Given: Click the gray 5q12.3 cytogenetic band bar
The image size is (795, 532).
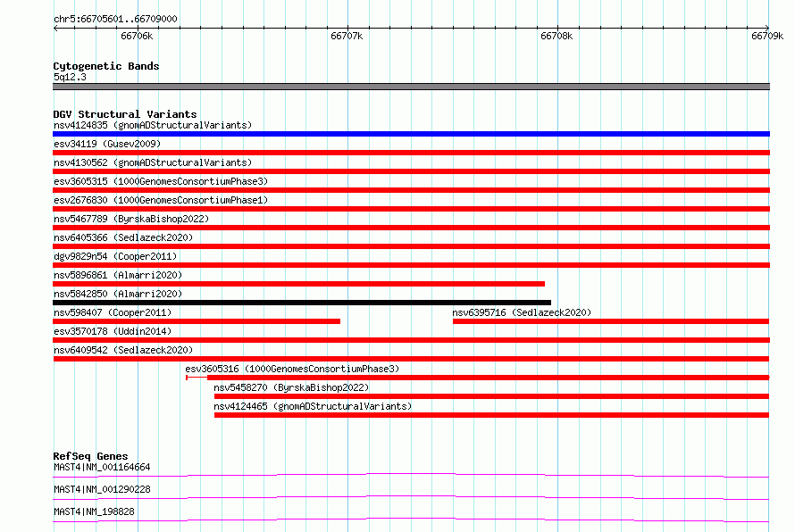Looking at the screenshot, I should pos(411,87).
